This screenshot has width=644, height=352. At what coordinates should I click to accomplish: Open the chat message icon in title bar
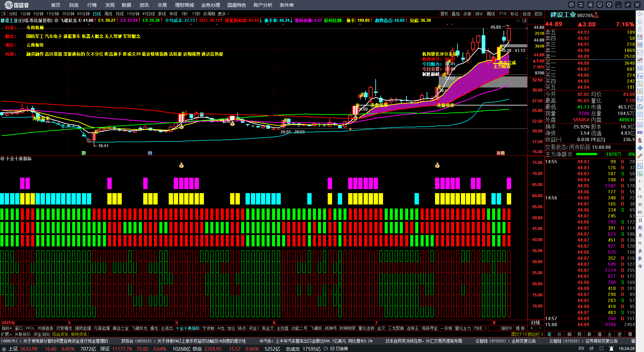pos(572,5)
